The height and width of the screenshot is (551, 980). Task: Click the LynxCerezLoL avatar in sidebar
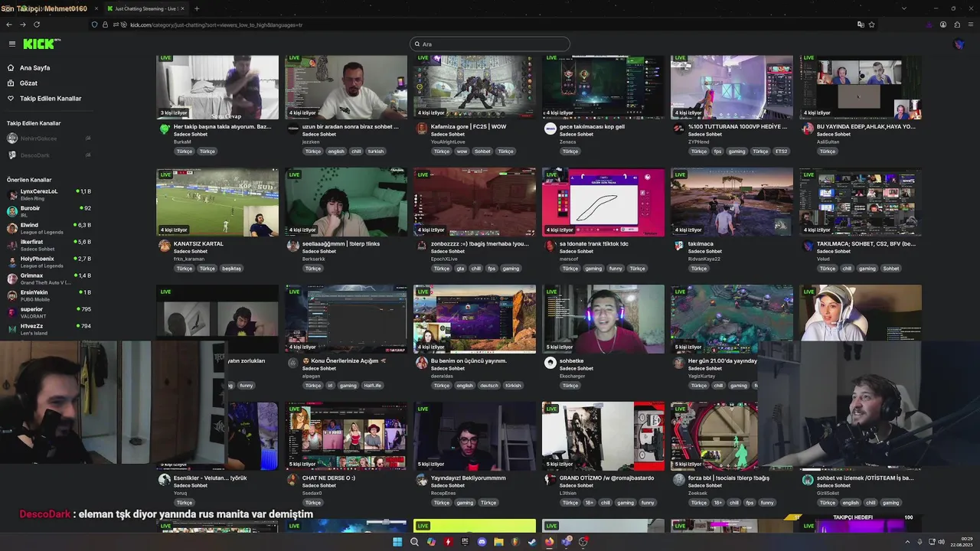click(12, 194)
